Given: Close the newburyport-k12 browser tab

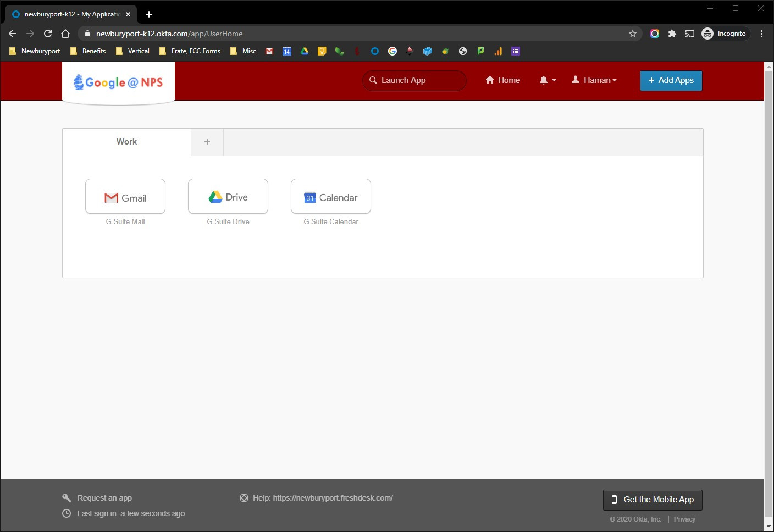Looking at the screenshot, I should tap(128, 14).
